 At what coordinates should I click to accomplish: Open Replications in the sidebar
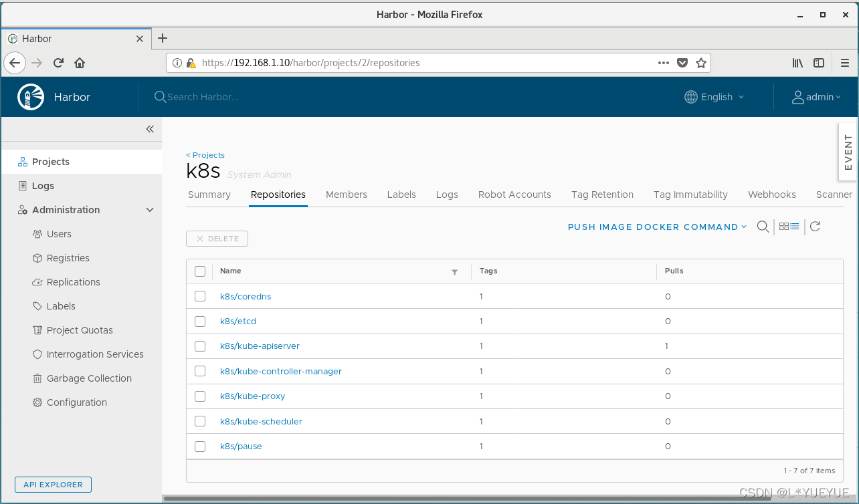(74, 282)
